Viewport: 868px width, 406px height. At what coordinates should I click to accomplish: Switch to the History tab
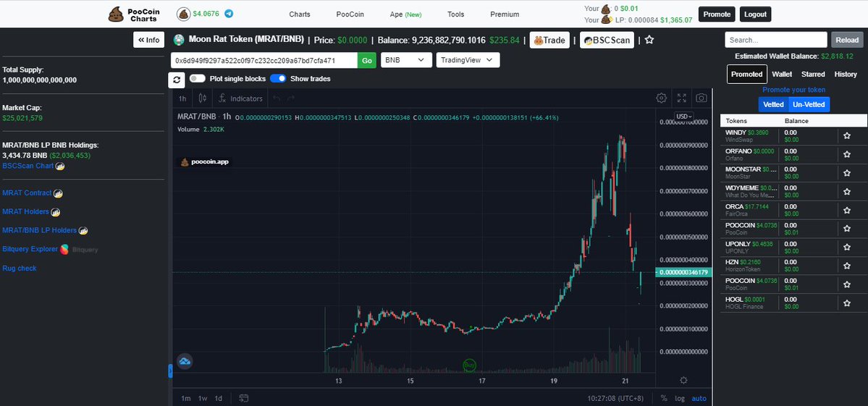pyautogui.click(x=846, y=74)
